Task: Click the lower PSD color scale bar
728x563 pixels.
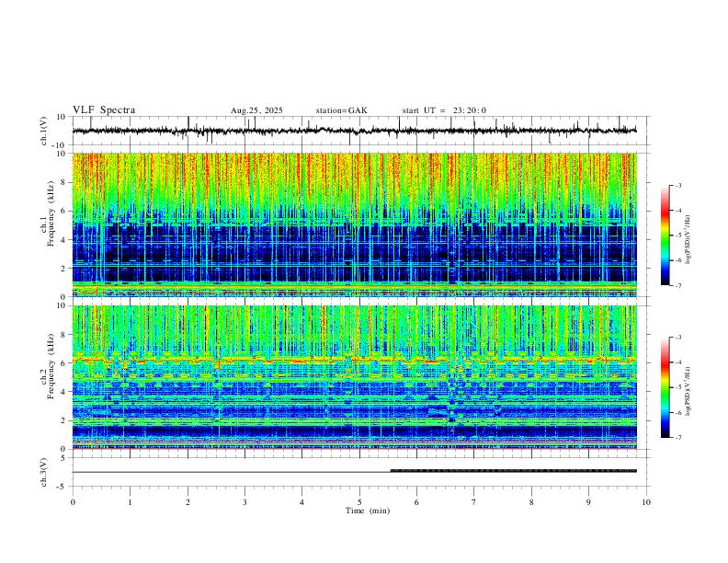Action: [x=665, y=387]
